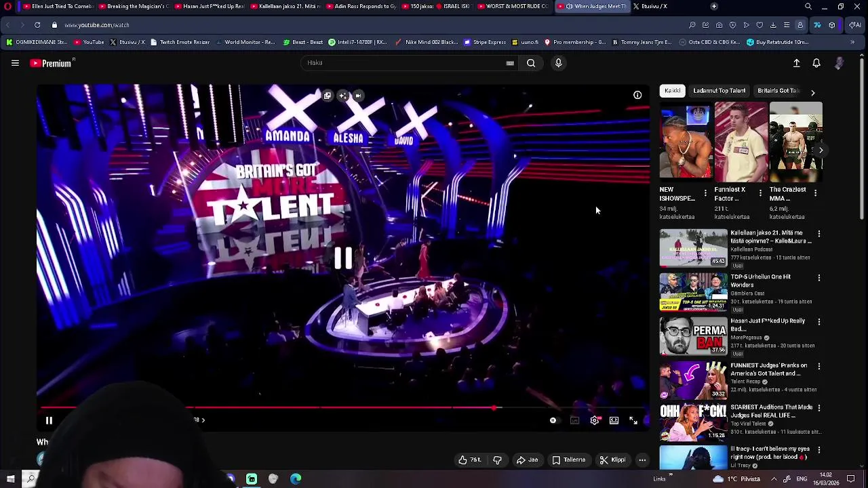This screenshot has width=868, height=488.
Task: Switch to theater mode
Action: [614, 420]
